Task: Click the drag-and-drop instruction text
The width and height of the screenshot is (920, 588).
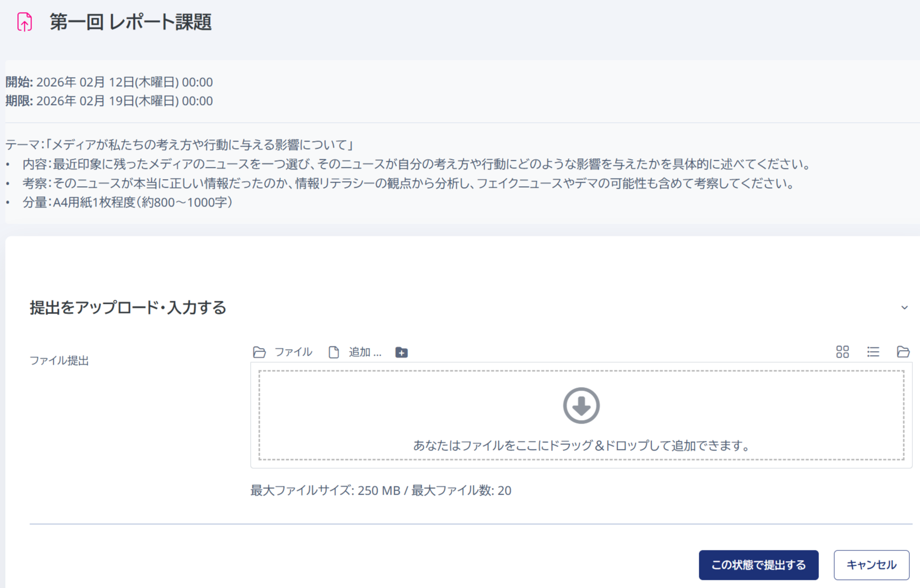Action: click(x=582, y=446)
